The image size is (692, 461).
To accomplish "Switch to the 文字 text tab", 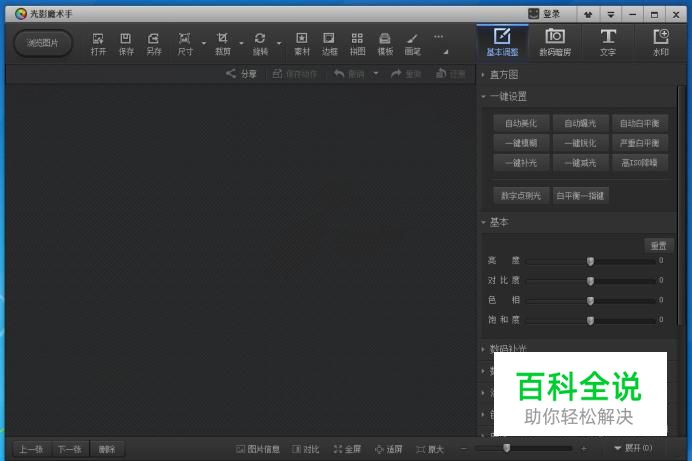I will [x=608, y=42].
